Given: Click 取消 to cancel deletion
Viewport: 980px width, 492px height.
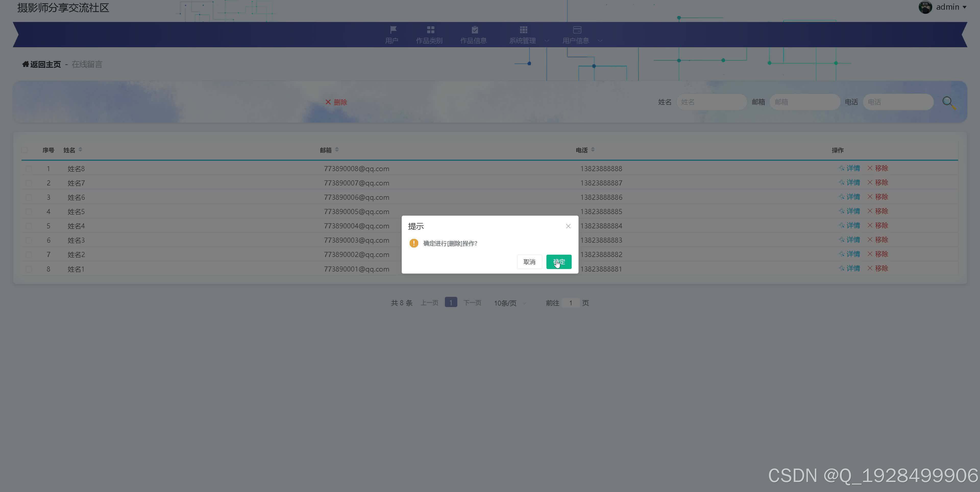Looking at the screenshot, I should coord(529,262).
